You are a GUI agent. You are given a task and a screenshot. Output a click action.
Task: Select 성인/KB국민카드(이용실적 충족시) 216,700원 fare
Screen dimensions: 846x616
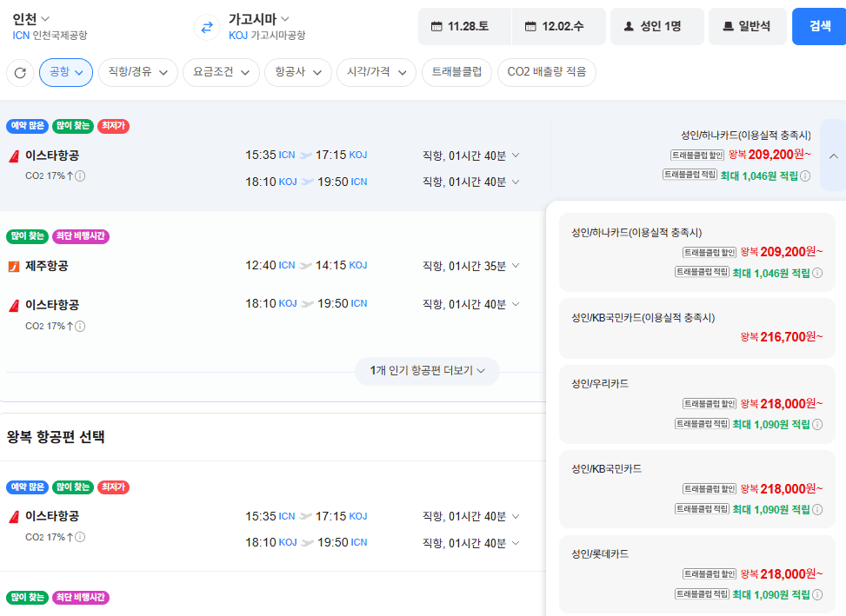pyautogui.click(x=697, y=328)
